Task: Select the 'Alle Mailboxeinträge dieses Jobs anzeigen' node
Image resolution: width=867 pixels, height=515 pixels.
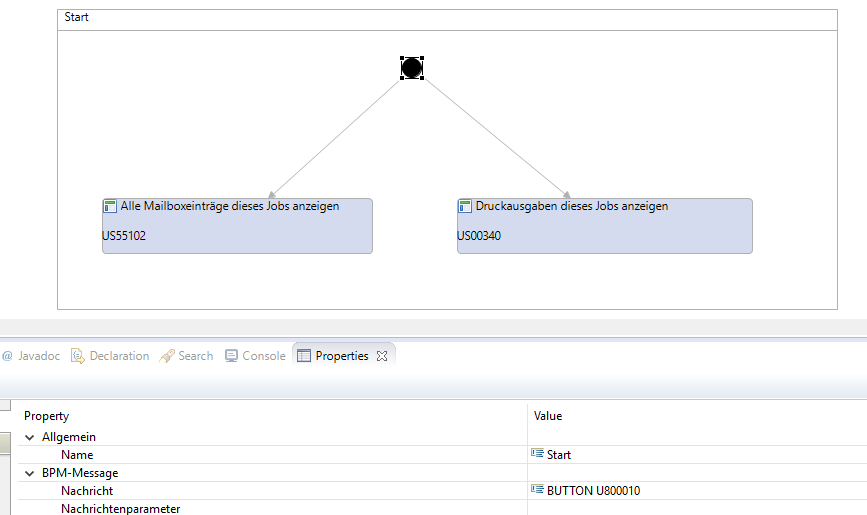Action: [237, 226]
